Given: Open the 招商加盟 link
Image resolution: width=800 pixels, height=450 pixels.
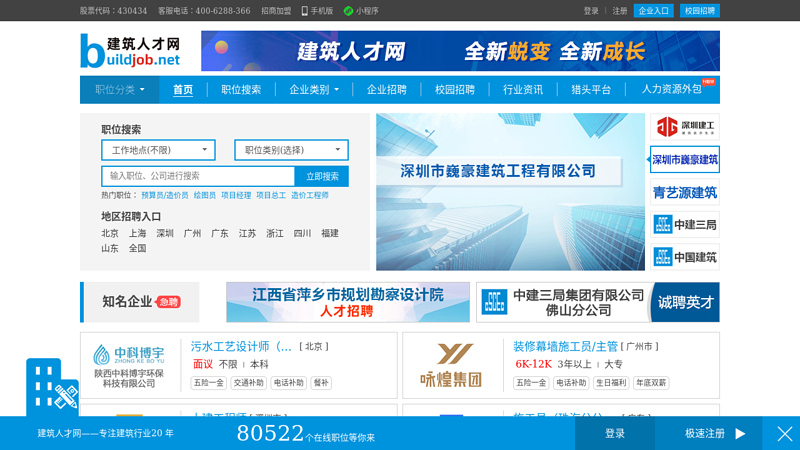Looking at the screenshot, I should point(276,11).
